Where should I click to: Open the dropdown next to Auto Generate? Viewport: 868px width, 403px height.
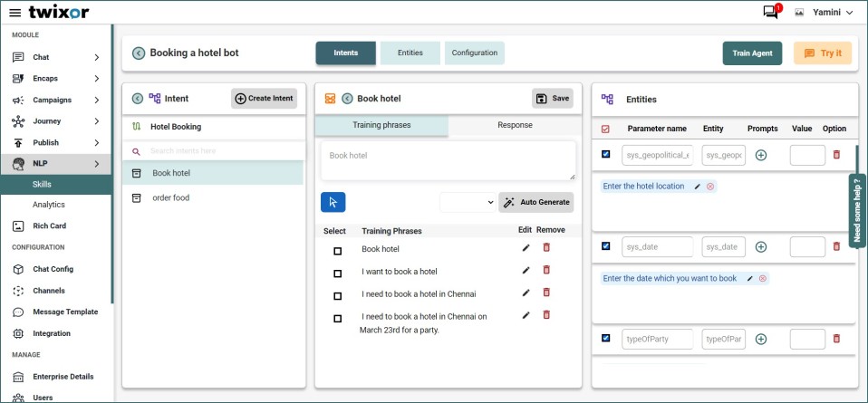pyautogui.click(x=468, y=202)
